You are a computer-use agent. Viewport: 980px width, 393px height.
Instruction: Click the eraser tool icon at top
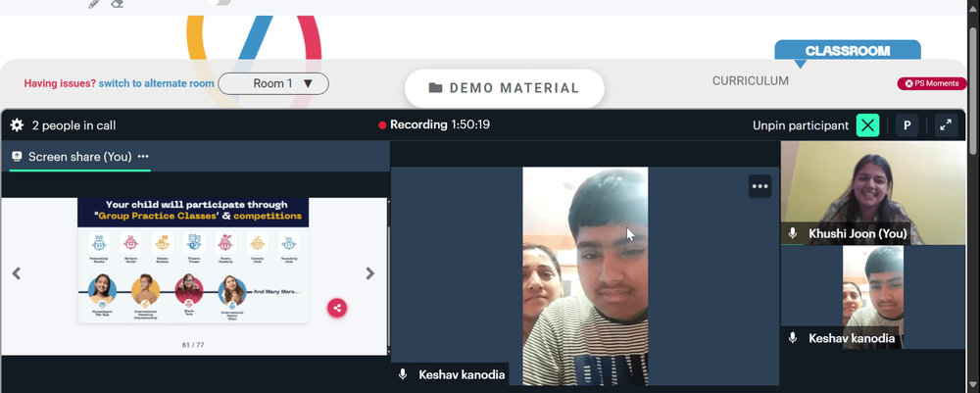pos(117,4)
